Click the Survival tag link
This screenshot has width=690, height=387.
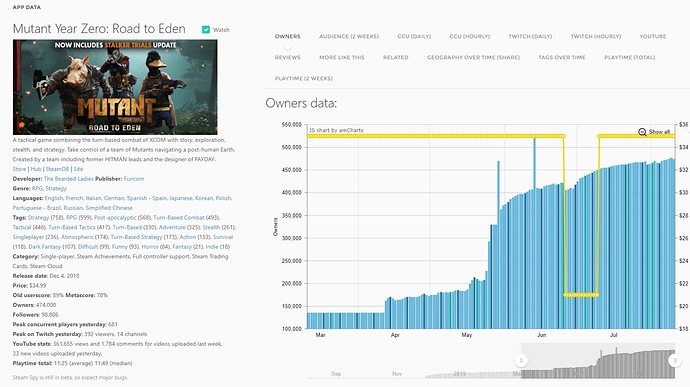pyautogui.click(x=223, y=237)
